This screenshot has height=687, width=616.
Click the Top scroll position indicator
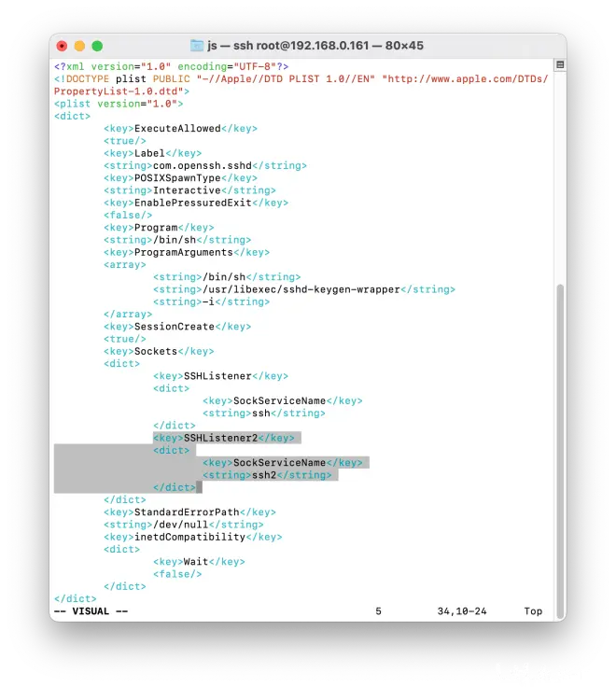point(533,611)
